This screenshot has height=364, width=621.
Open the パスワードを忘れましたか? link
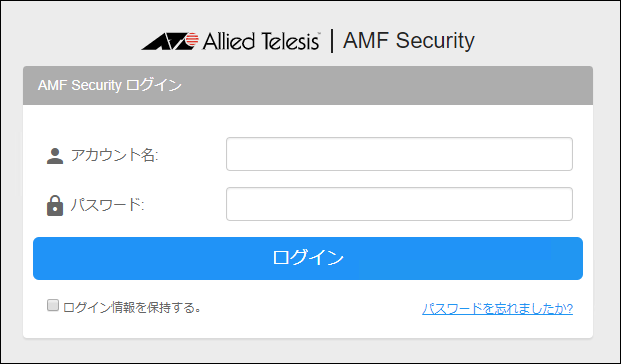tap(497, 309)
